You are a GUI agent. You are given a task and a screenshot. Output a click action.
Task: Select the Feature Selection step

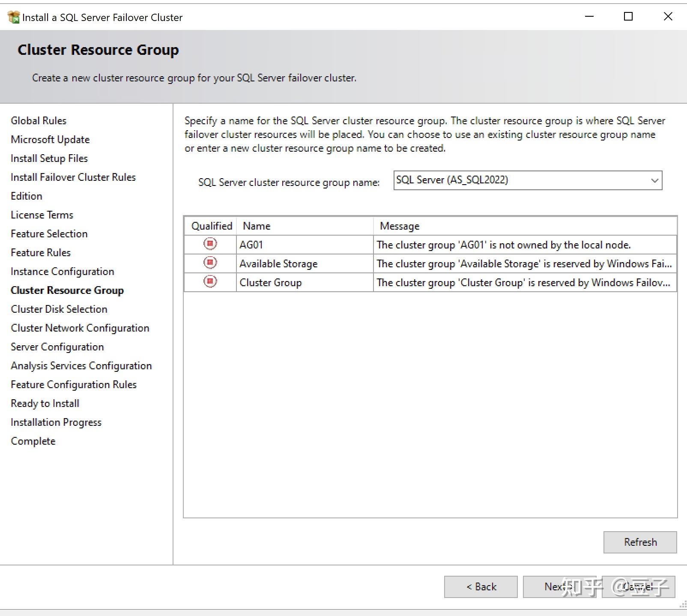(x=48, y=233)
